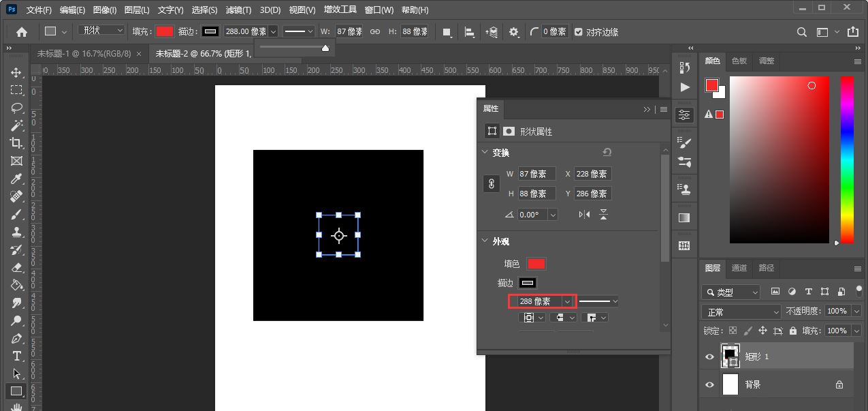Switch to 未标题-1 document tab

[x=84, y=54]
